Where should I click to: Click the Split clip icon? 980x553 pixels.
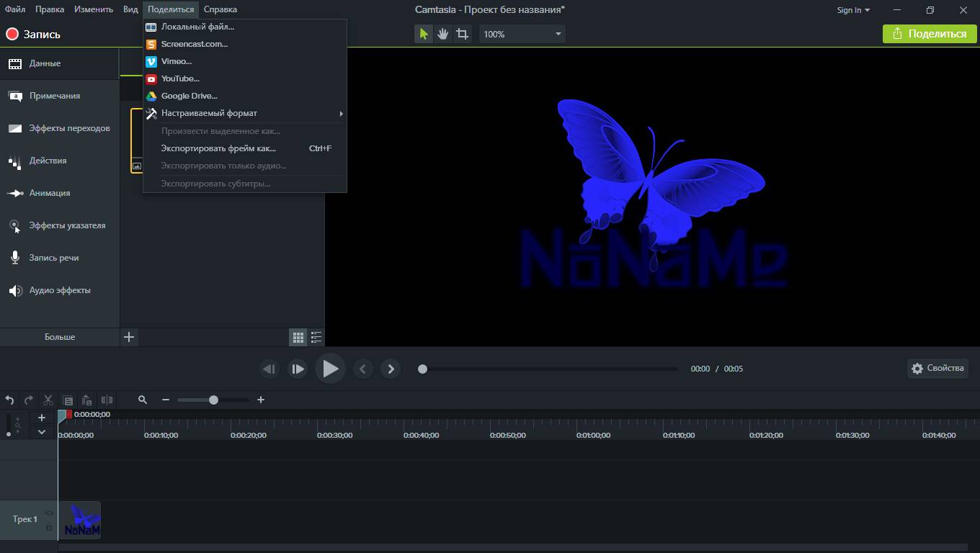107,400
